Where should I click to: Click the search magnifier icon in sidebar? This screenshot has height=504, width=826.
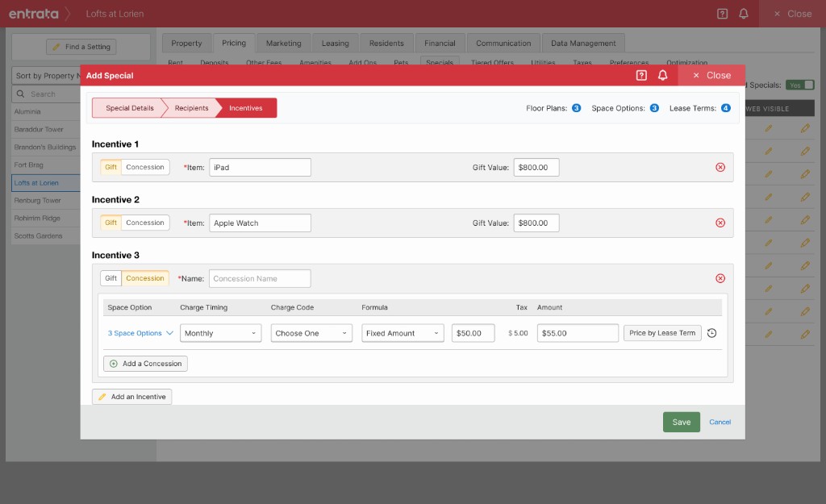pos(20,94)
